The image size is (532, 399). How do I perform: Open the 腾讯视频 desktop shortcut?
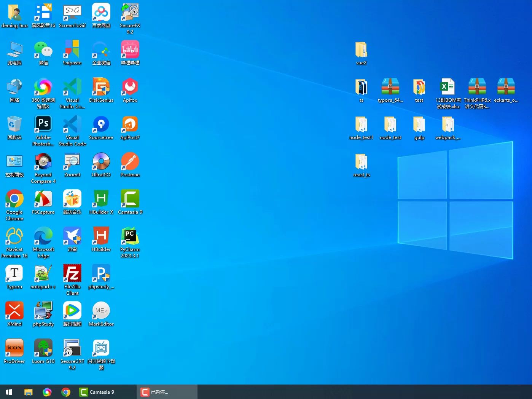[x=72, y=314]
